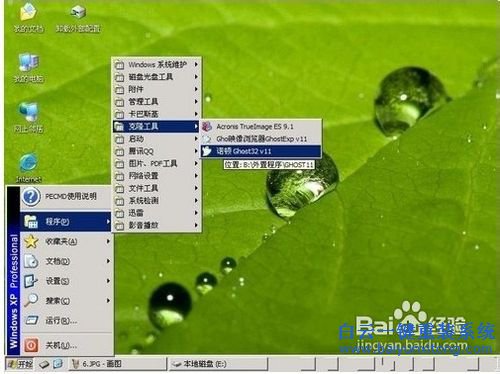Open the 我的文档 desktop icon
Screen dimensions: 500x374
(29, 17)
